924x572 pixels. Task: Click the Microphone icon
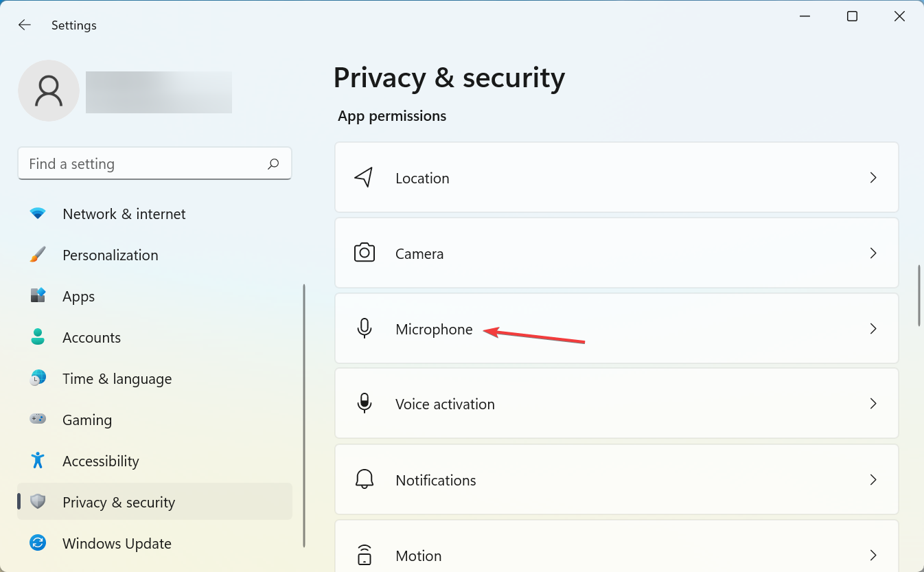click(x=365, y=328)
